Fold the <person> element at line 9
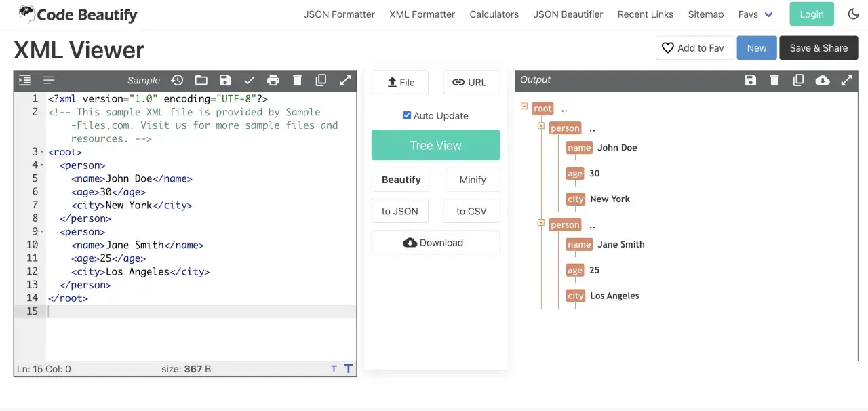868x411 pixels. 41,232
